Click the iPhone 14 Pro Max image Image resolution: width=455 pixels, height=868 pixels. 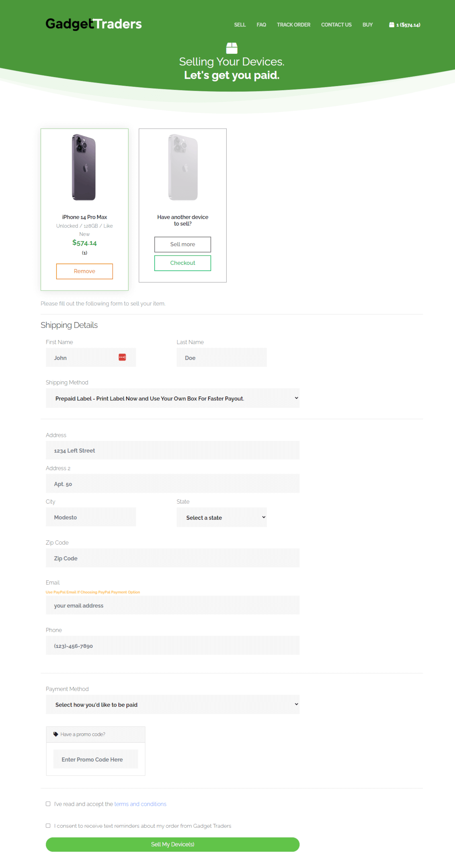pos(84,167)
